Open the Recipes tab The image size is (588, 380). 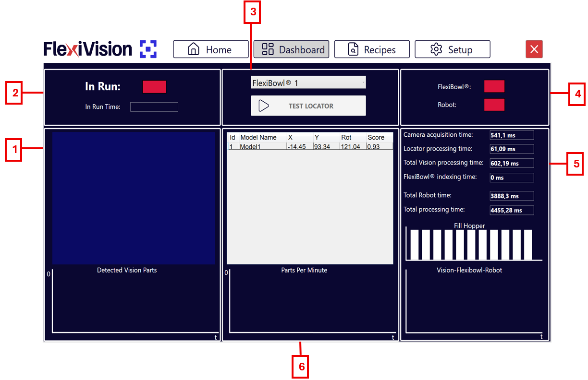point(372,49)
